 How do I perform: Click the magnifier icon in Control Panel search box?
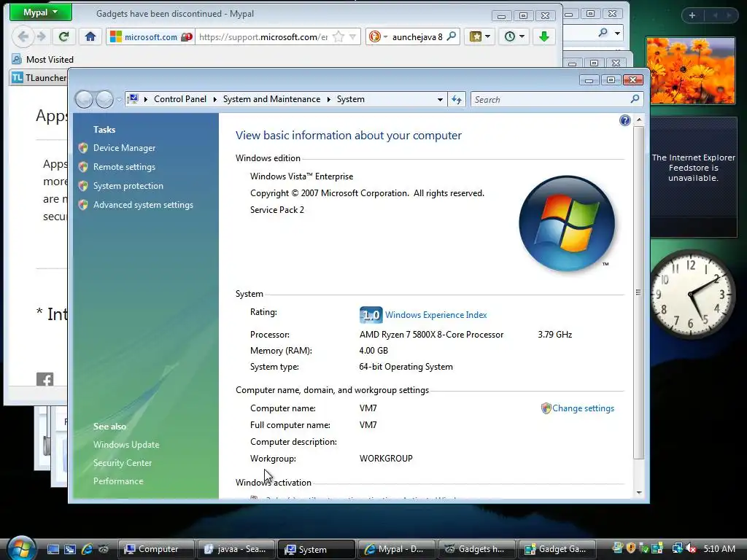click(635, 99)
